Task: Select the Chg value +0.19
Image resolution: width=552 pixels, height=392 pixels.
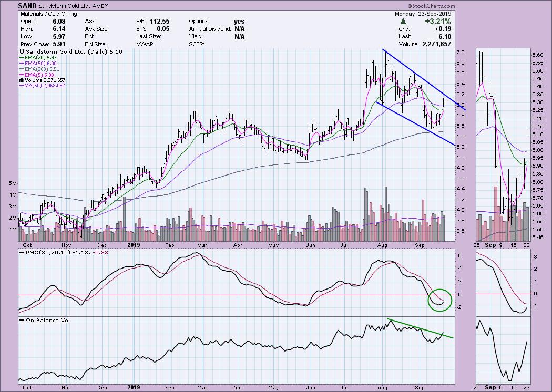Action: 443,29
